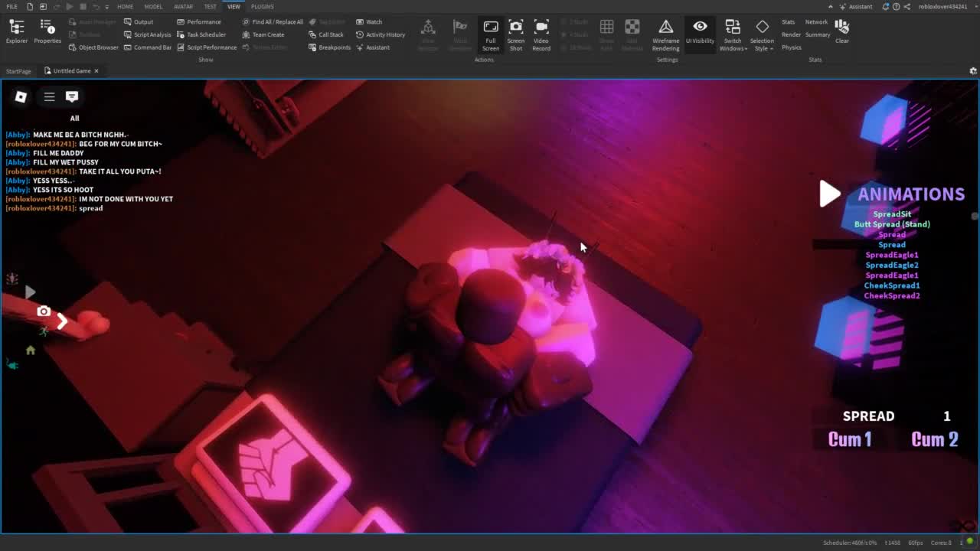Open the in-game hamburger menu
980x551 pixels.
tap(49, 96)
